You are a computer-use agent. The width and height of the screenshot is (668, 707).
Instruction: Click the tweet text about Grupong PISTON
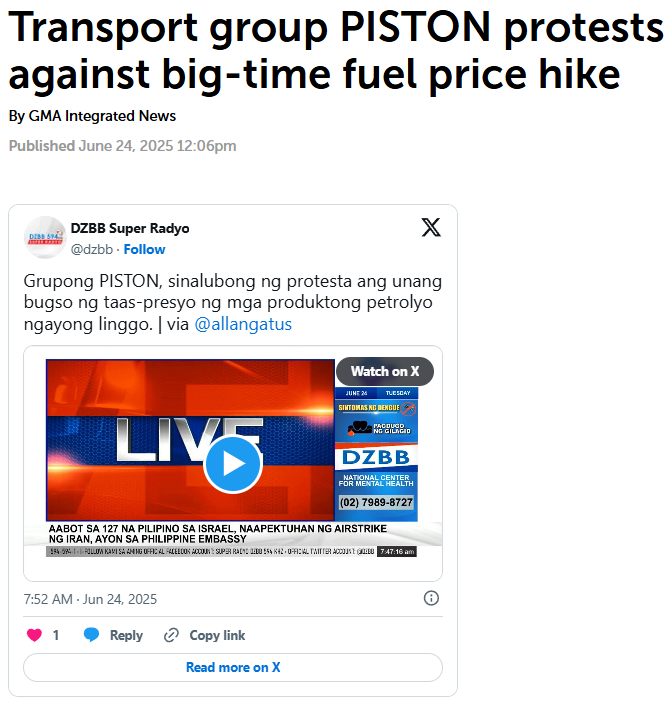[233, 303]
